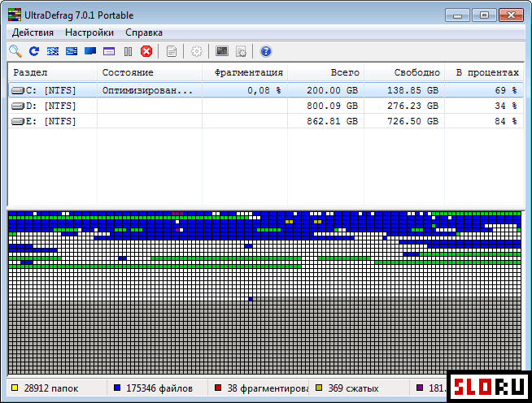Click the Optimize MFT purple icon
532x403 pixels.
tap(109, 51)
